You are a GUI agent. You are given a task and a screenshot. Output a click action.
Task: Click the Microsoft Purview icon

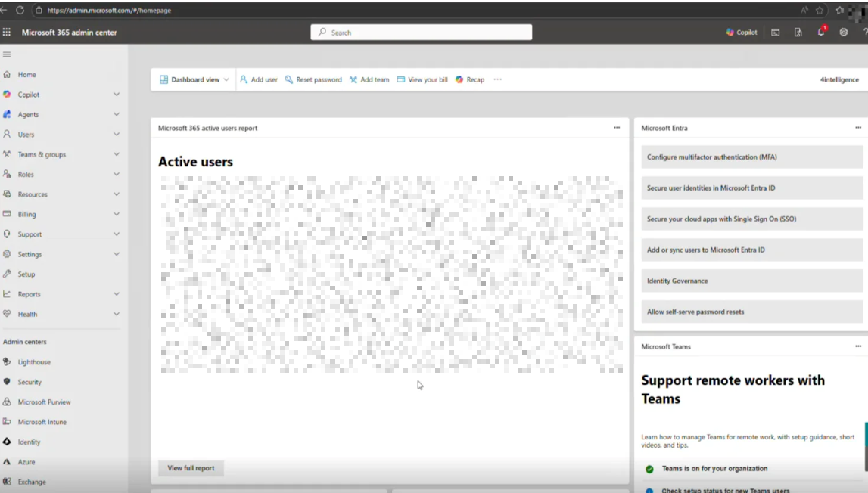coord(7,402)
